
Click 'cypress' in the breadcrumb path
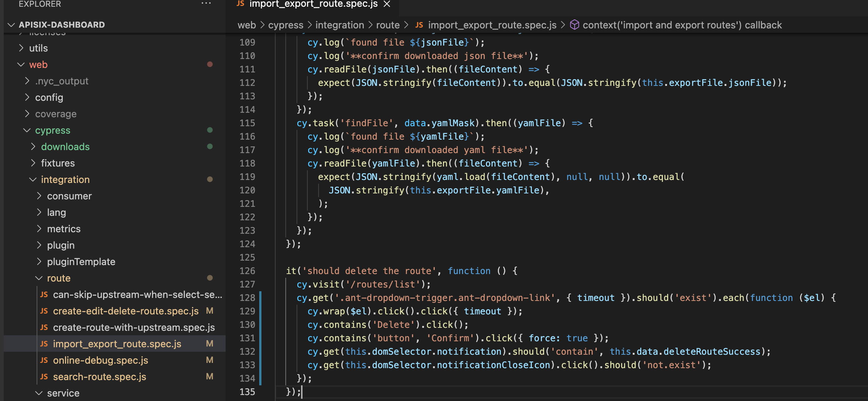(286, 25)
